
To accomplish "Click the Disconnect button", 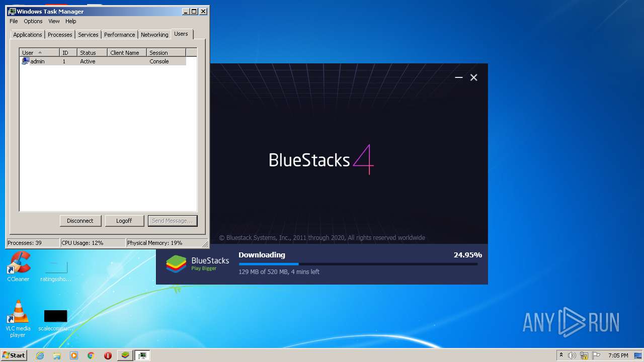I will click(x=80, y=221).
